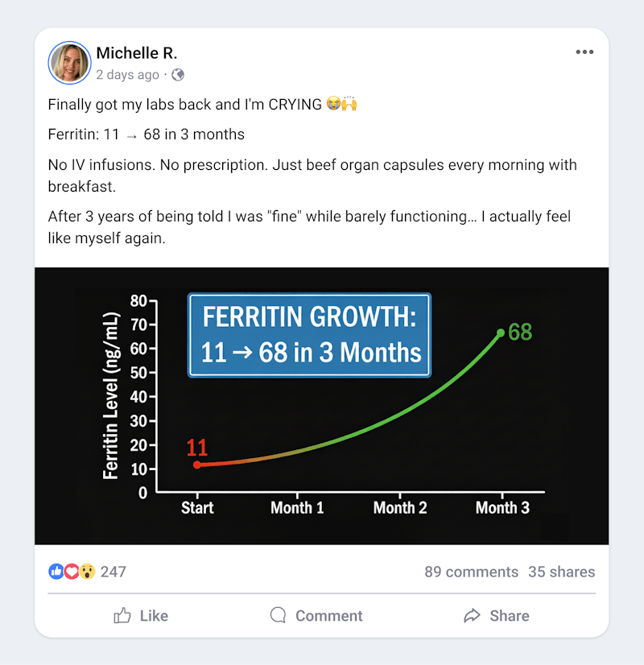644x665 pixels.
Task: Click the "2 days ago" timestamp
Action: [127, 75]
